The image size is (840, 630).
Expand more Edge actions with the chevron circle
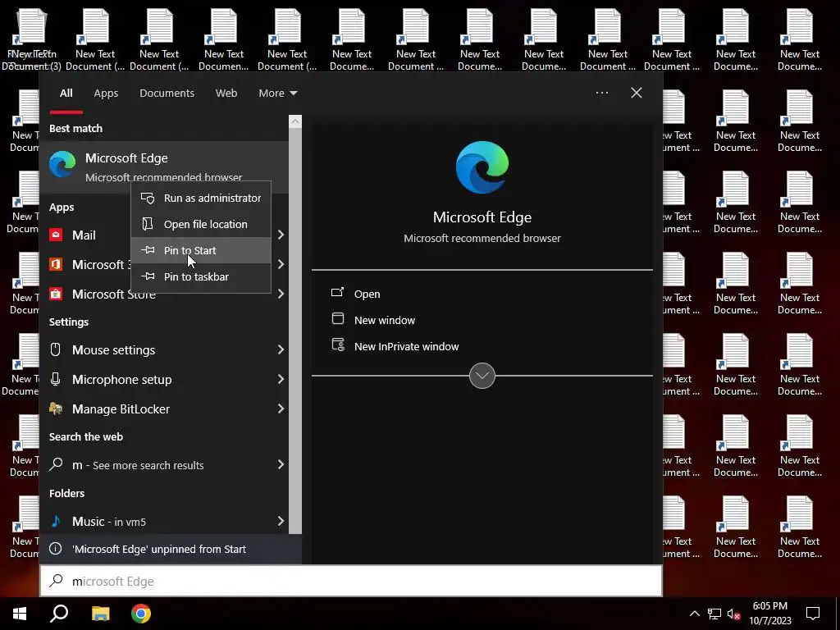(x=482, y=376)
